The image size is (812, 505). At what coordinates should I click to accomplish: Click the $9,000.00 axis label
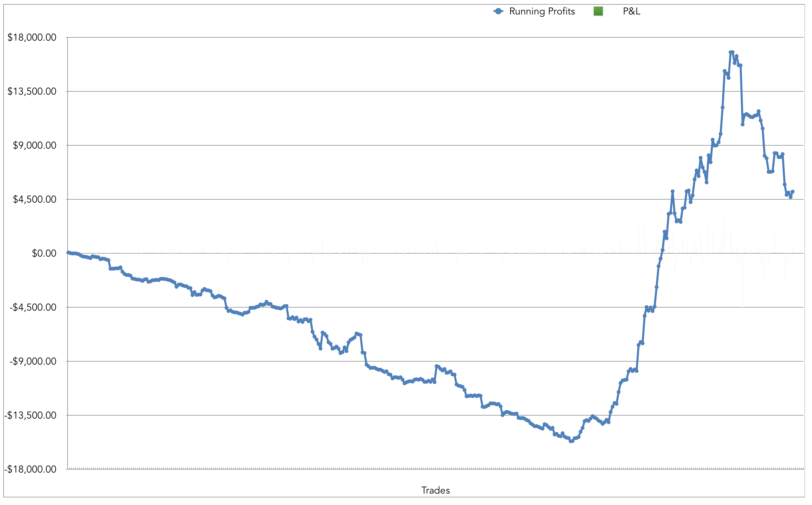click(34, 145)
